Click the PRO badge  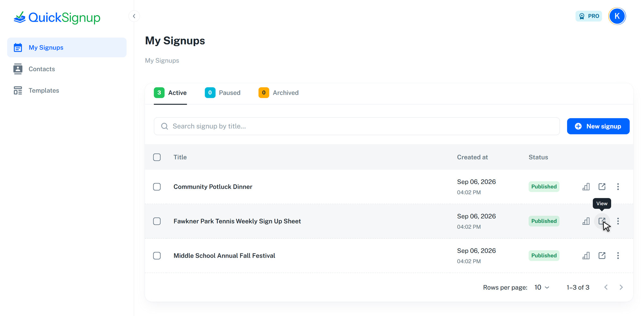pyautogui.click(x=589, y=16)
